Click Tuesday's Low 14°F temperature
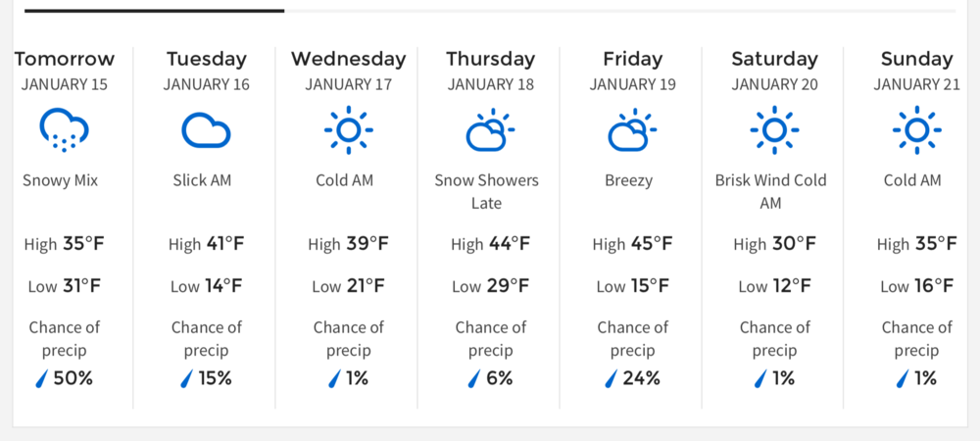Viewport: 980px width, 441px height. tap(206, 286)
